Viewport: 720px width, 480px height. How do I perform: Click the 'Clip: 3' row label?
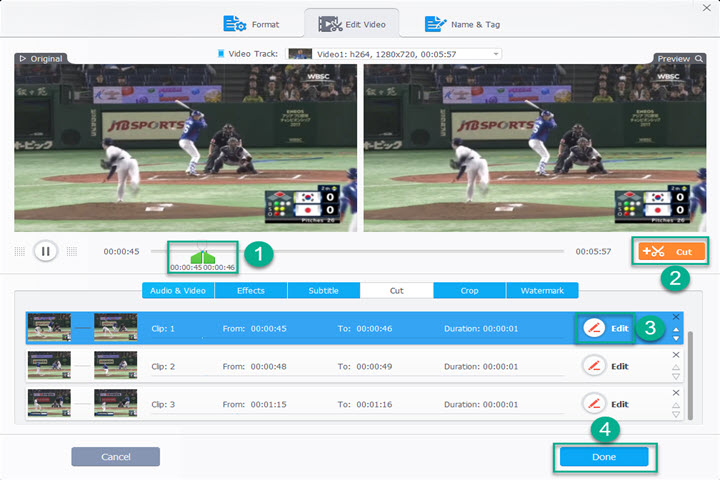click(x=163, y=404)
